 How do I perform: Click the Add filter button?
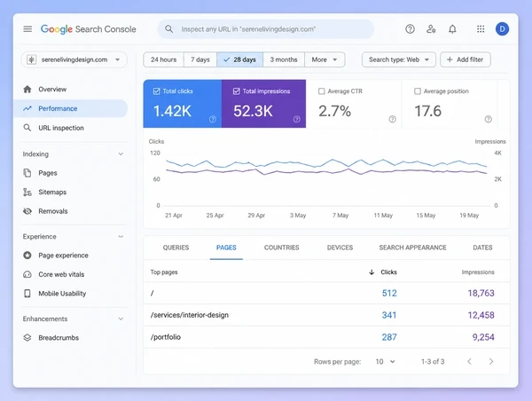tap(465, 59)
